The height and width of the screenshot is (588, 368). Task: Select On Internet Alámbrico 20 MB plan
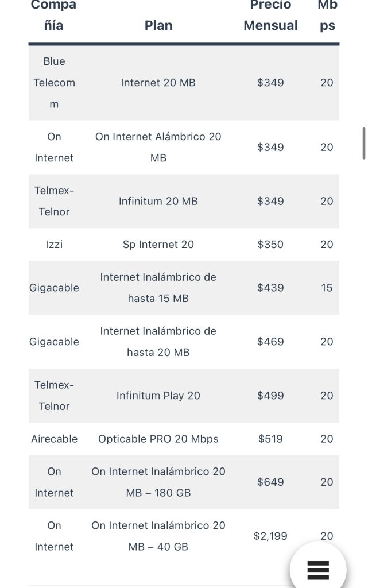(x=158, y=147)
